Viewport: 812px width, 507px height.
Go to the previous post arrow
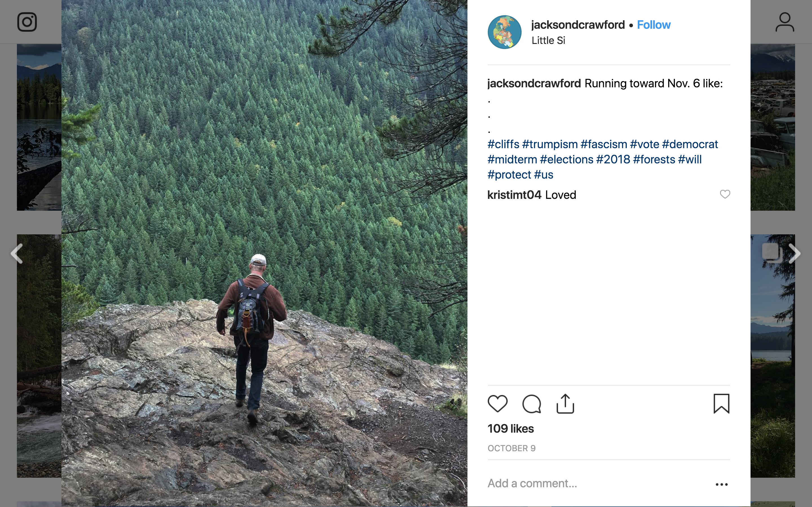tap(17, 253)
